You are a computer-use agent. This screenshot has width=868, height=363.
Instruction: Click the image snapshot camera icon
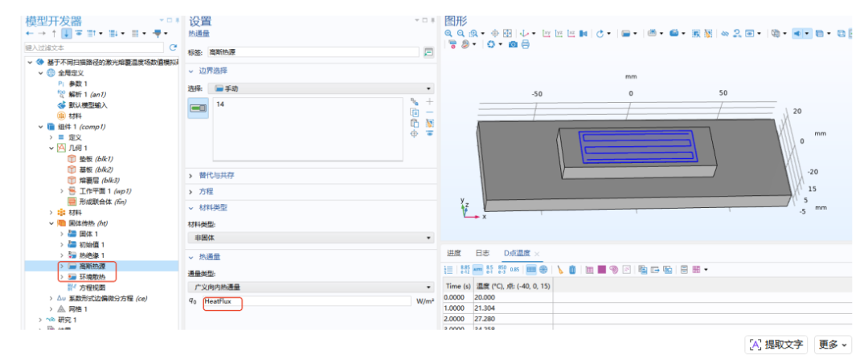click(513, 44)
